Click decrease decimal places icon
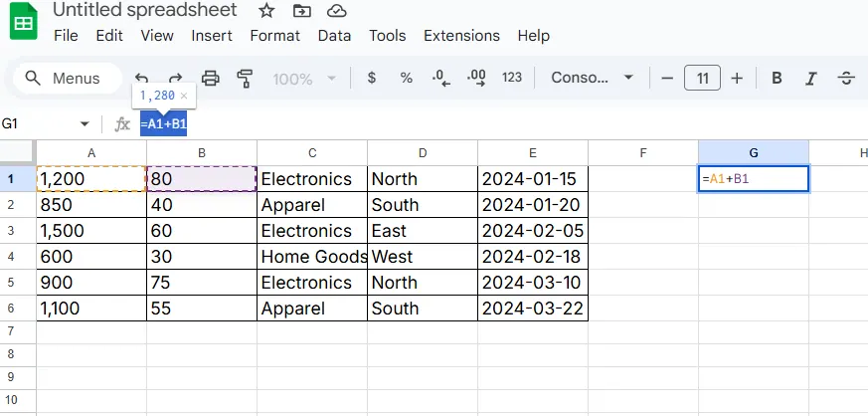This screenshot has height=416, width=868. [441, 78]
